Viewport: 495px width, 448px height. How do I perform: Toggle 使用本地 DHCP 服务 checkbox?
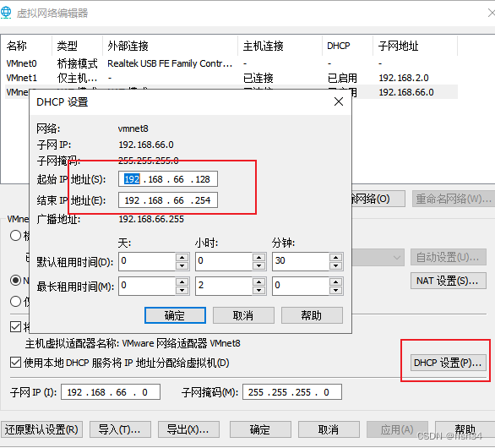[15, 363]
